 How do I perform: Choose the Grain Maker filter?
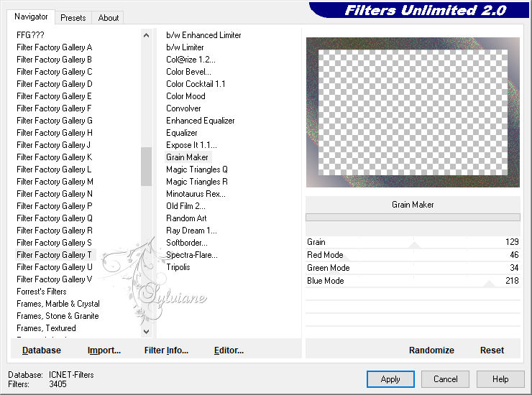(x=188, y=157)
